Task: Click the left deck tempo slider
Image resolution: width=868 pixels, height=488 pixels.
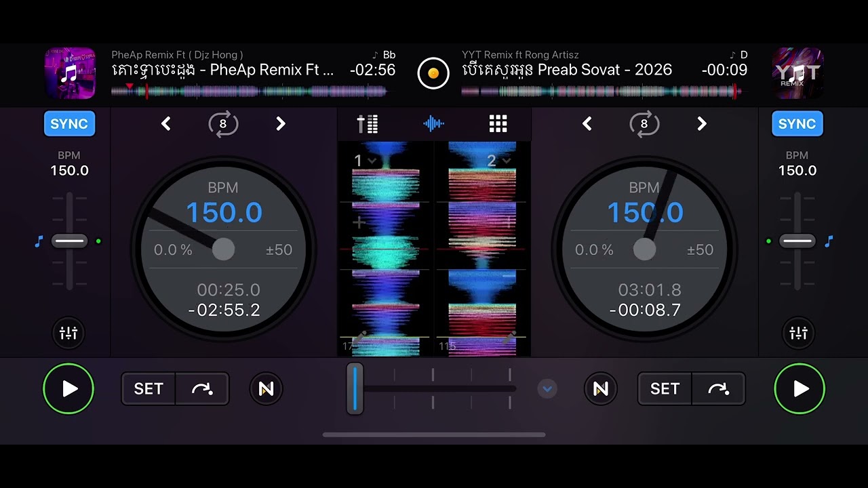Action: (69, 241)
